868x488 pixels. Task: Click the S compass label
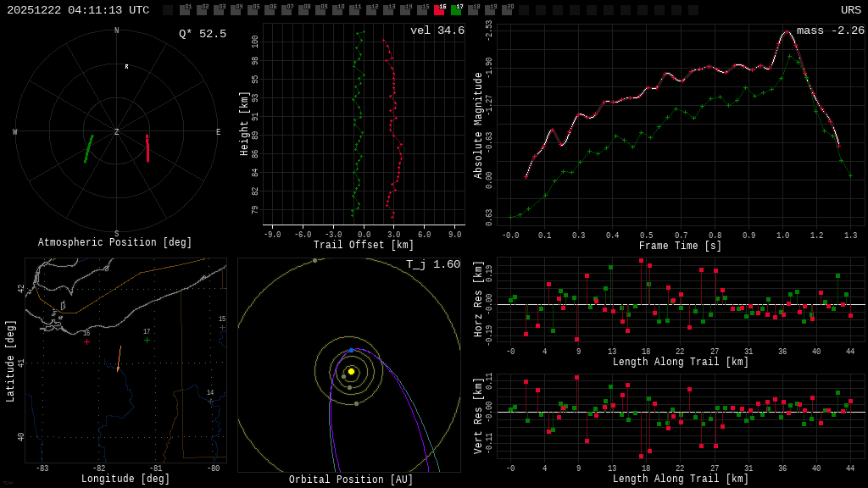click(x=116, y=234)
